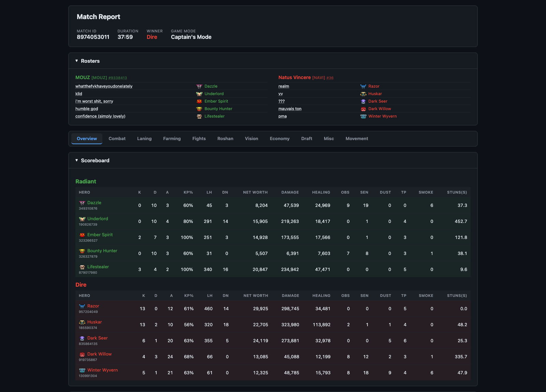Click the Bounty Hunter icon in the MOUZ roster
The height and width of the screenshot is (392, 546).
click(199, 109)
